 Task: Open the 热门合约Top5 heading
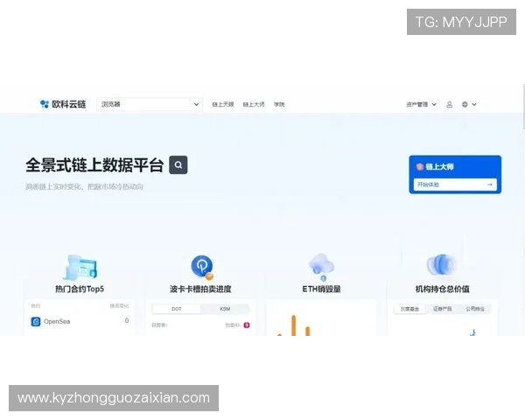(x=80, y=289)
